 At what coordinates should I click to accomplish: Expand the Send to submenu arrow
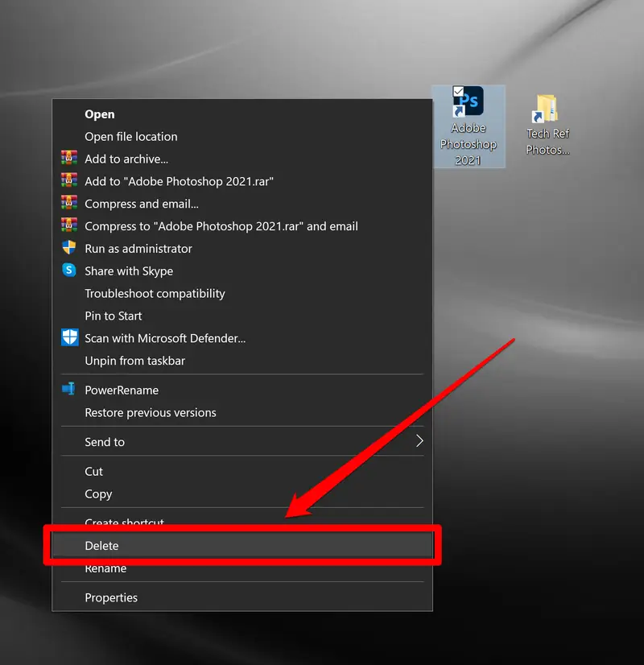pos(419,441)
